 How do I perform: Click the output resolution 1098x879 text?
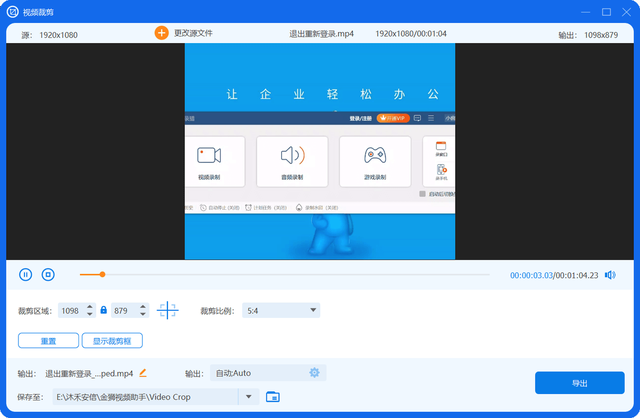pyautogui.click(x=601, y=35)
